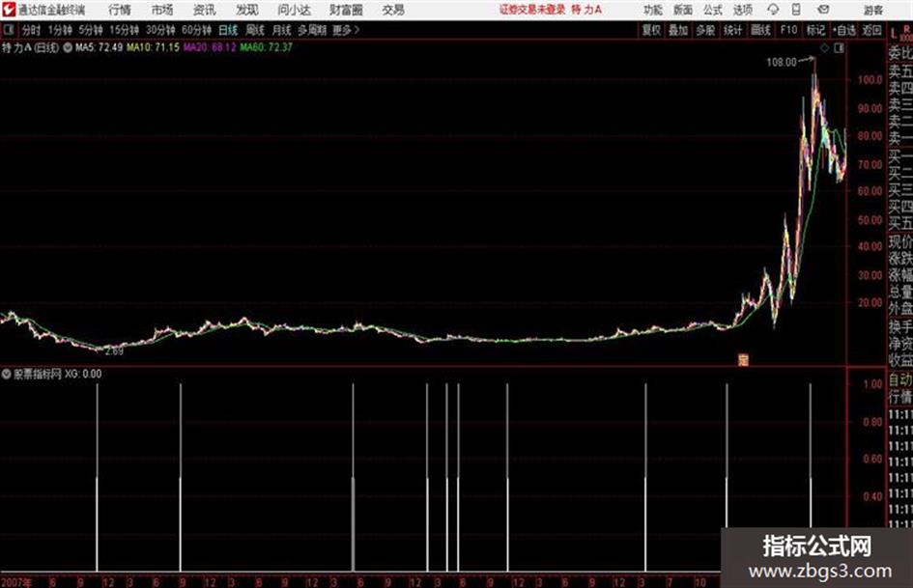913x588 pixels.
Task: Click the customer service headset icon
Action: [x=773, y=10]
